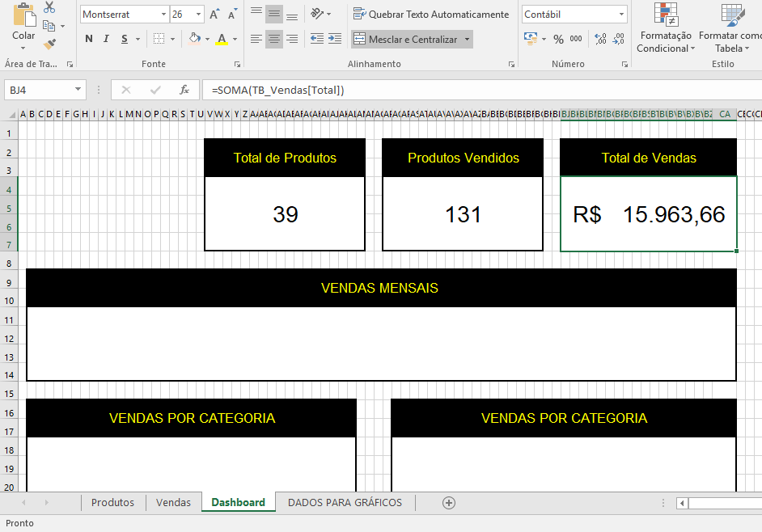Center text horizontally
Screen dimensions: 762x532
click(274, 39)
